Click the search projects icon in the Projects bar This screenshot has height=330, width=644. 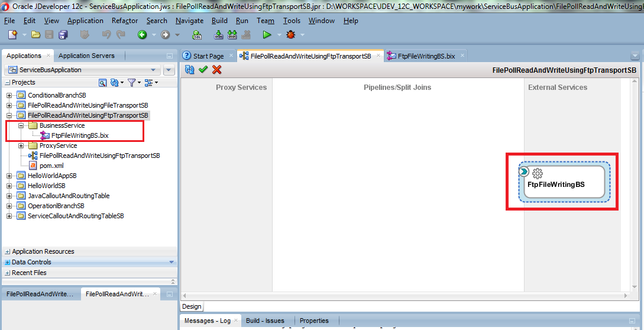pos(103,83)
